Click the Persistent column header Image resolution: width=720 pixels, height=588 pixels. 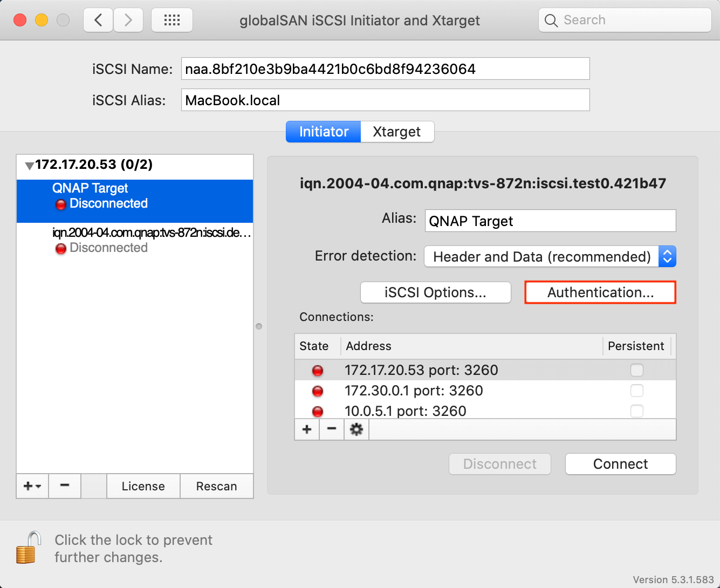(x=636, y=346)
